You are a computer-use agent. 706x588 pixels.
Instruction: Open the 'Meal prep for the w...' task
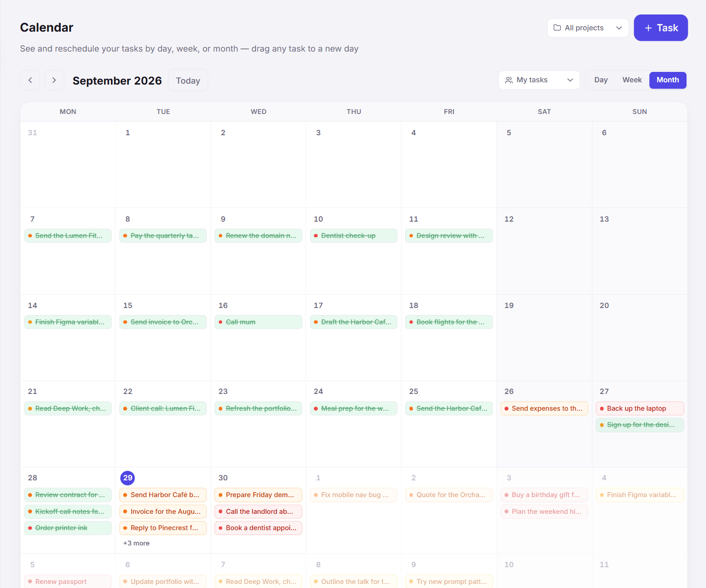[x=354, y=408]
